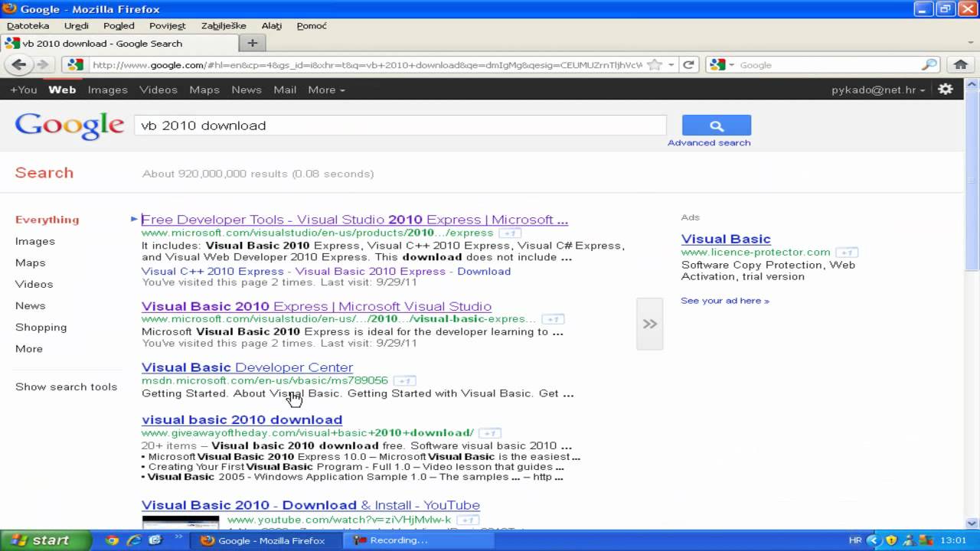Filter results by Images in sidebar
This screenshot has width=980, height=551.
(x=35, y=241)
